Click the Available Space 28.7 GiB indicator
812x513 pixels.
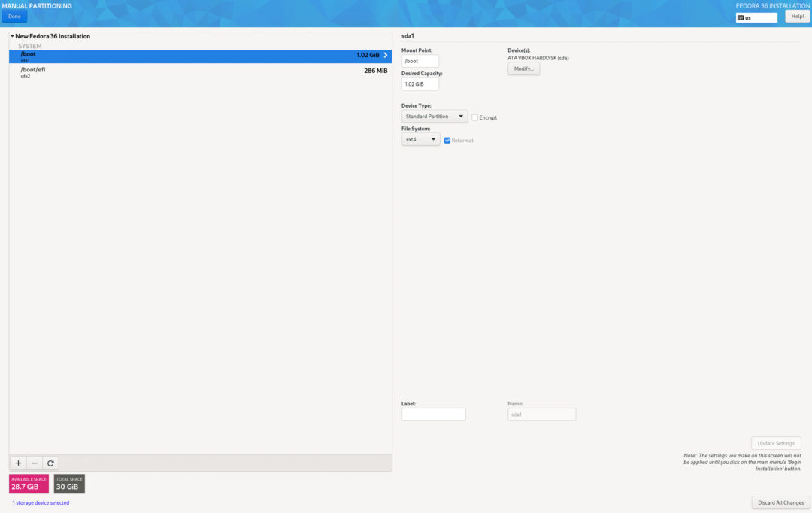29,484
